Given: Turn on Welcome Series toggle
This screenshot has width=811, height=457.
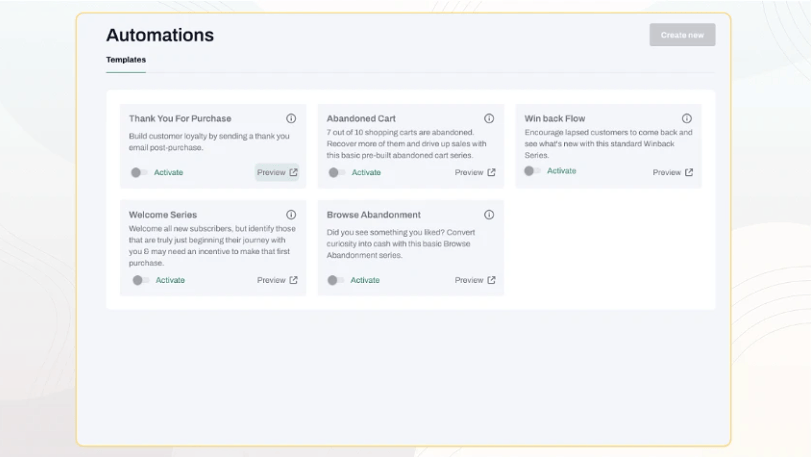Looking at the screenshot, I should [140, 280].
